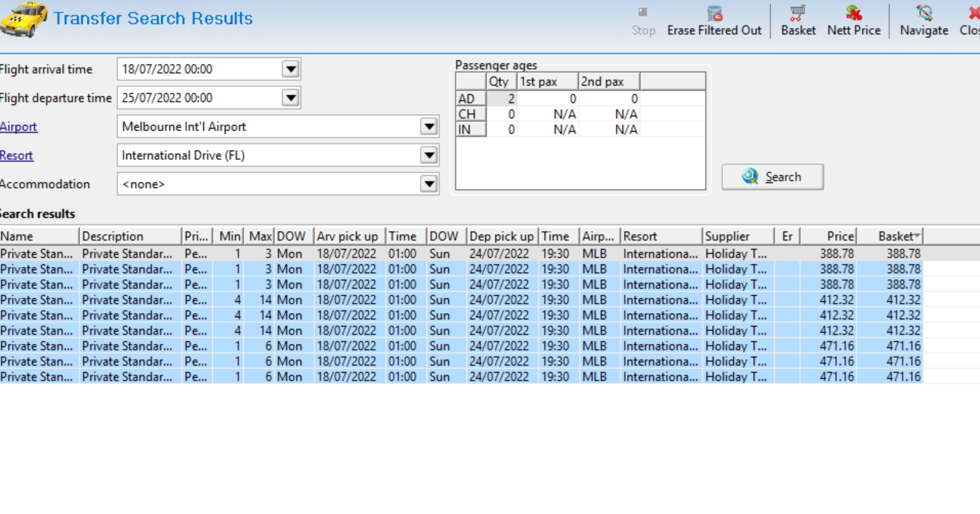Click the departure date text 25/07/2022 00:00

(167, 98)
